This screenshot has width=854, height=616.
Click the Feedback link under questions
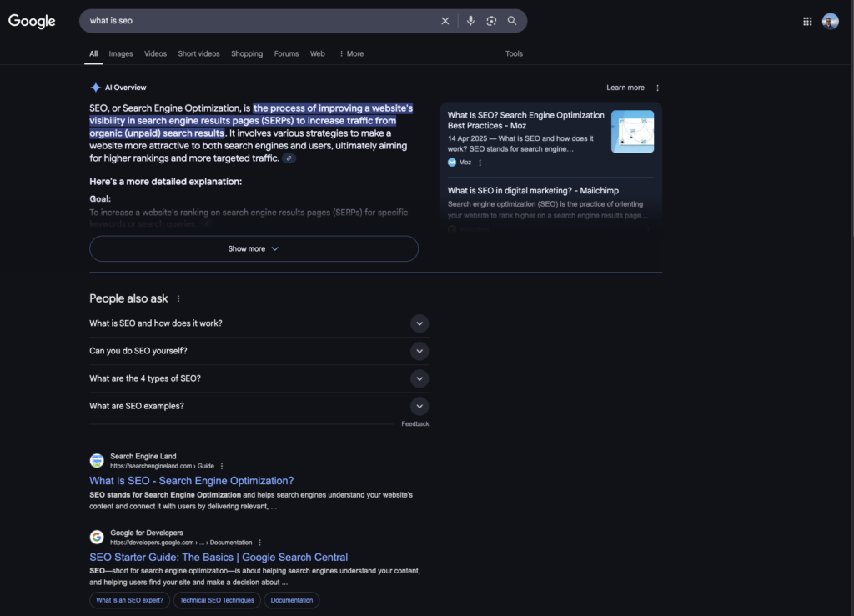415,424
